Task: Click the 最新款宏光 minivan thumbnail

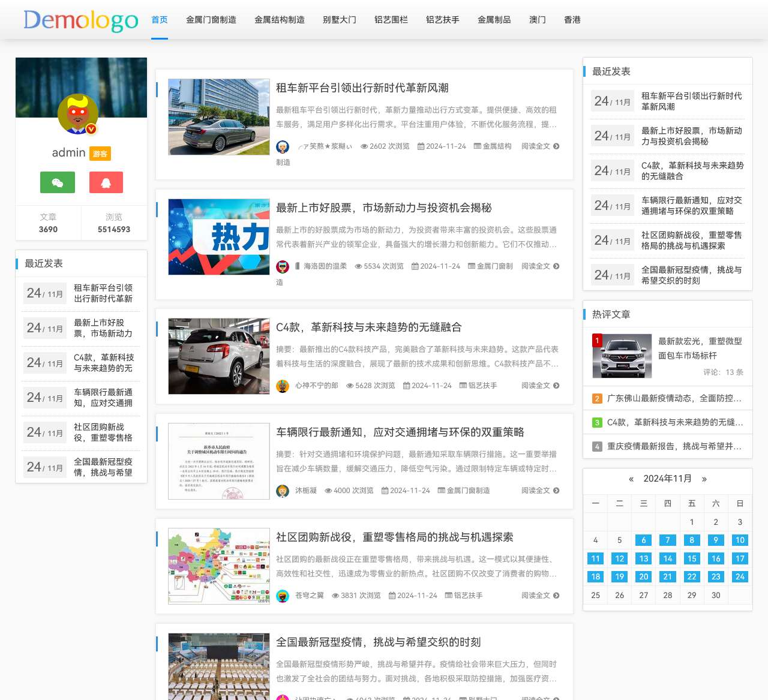Action: pyautogui.click(x=622, y=356)
